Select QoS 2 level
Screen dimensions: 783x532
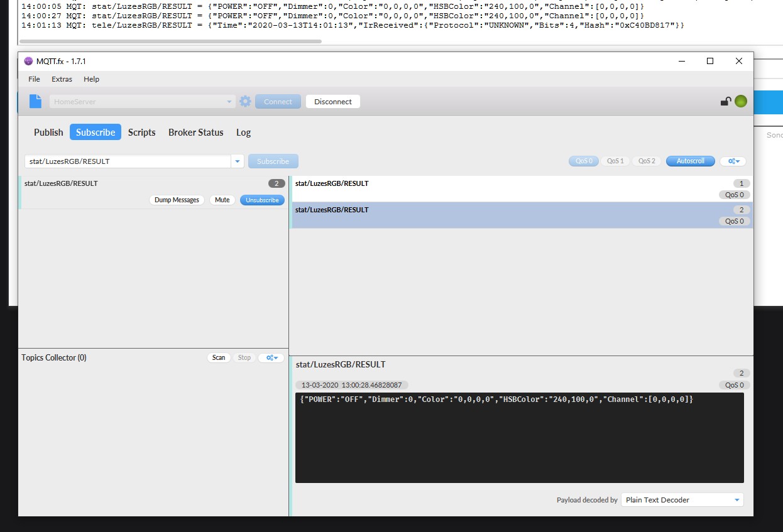[647, 161]
